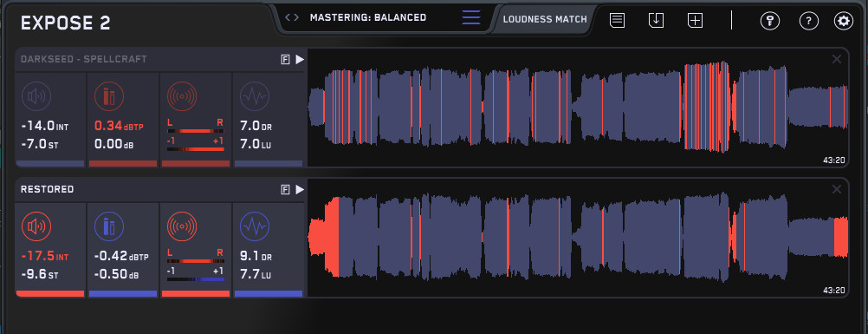Step through presets with the arrow control
This screenshot has width=868, height=334.
(292, 17)
